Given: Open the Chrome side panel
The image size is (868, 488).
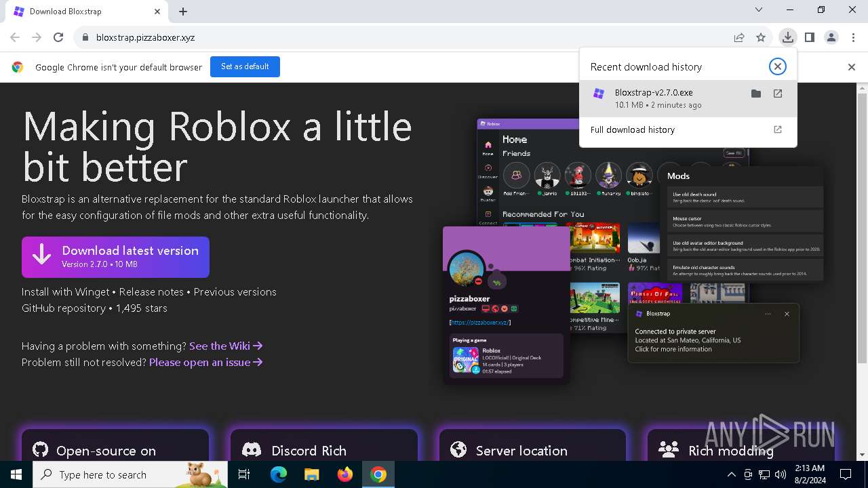Looking at the screenshot, I should pos(809,37).
